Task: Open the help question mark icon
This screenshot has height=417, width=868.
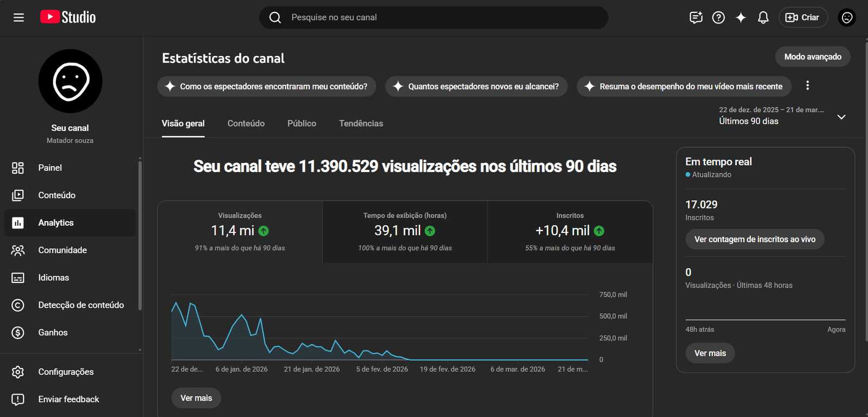Action: tap(718, 17)
